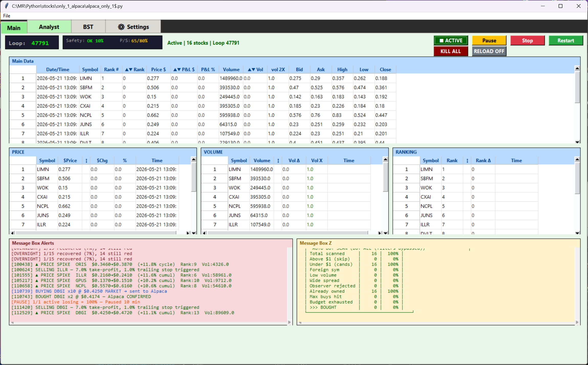
Task: Click the status text 'Active | 16 stocks'
Action: (187, 43)
